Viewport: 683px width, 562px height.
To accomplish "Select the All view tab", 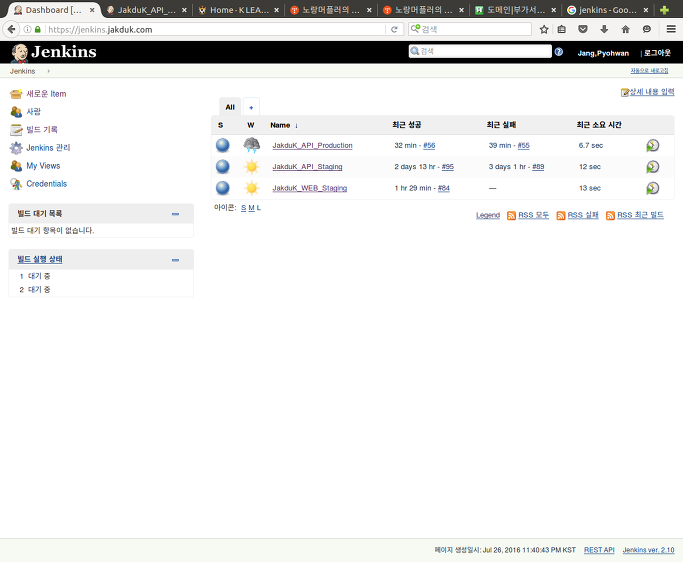I will tap(230, 107).
